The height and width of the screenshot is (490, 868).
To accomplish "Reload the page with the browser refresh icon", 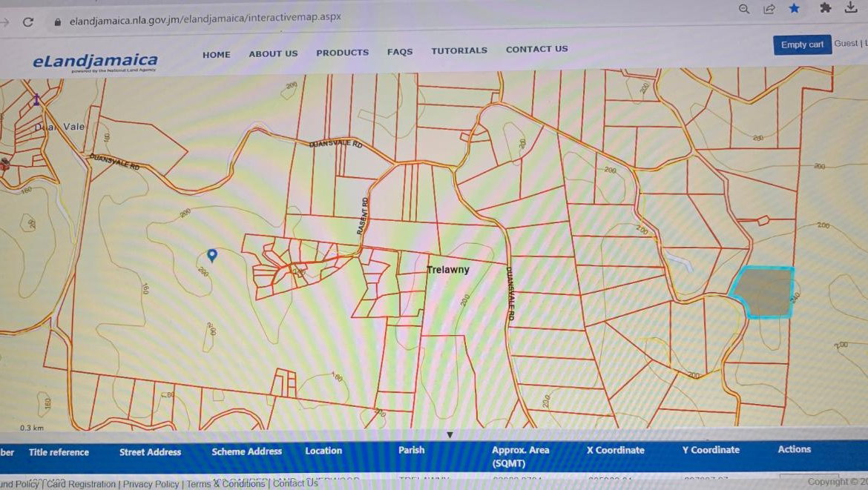I will pyautogui.click(x=28, y=22).
